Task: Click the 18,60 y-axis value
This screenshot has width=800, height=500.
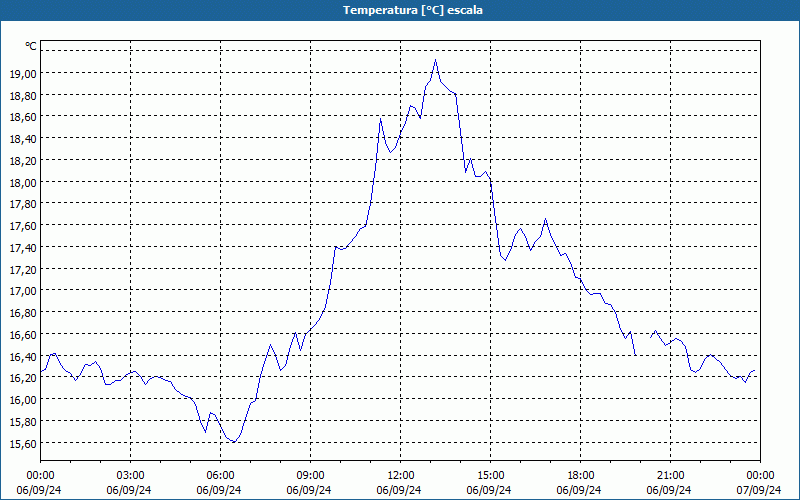Action: [x=23, y=117]
